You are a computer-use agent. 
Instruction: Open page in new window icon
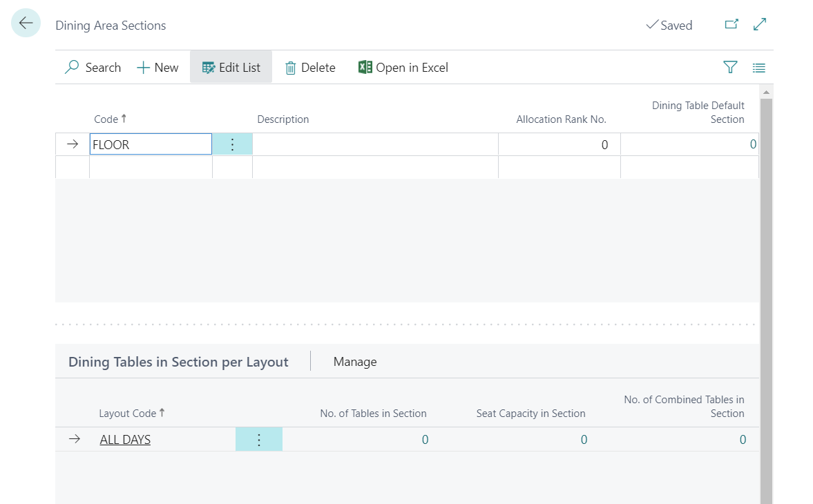(731, 25)
